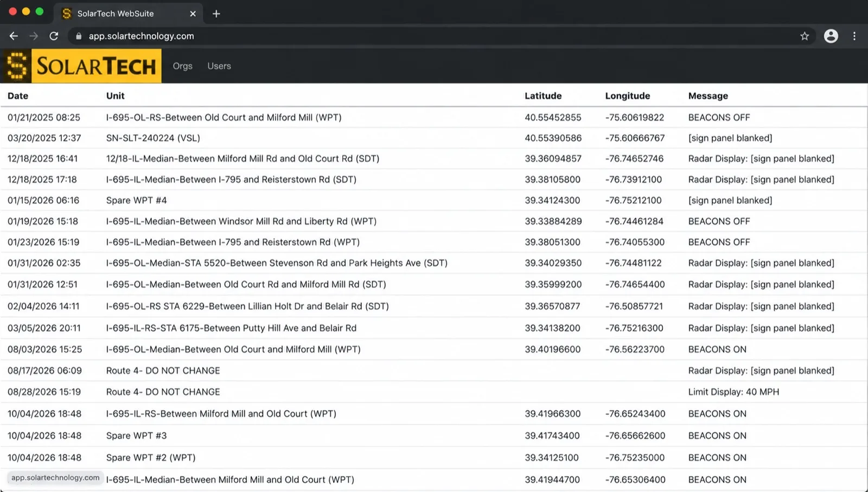Open the browser profile avatar
Image resolution: width=868 pixels, height=492 pixels.
tap(831, 36)
